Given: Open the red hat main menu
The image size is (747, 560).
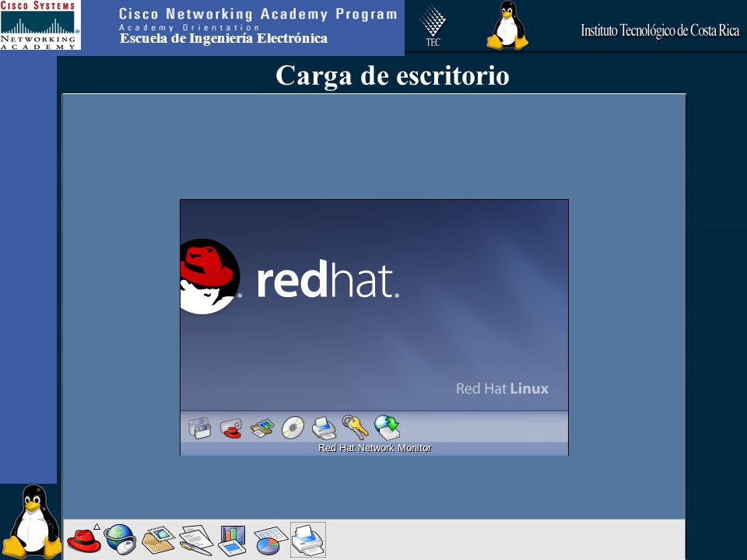Looking at the screenshot, I should pos(83,541).
